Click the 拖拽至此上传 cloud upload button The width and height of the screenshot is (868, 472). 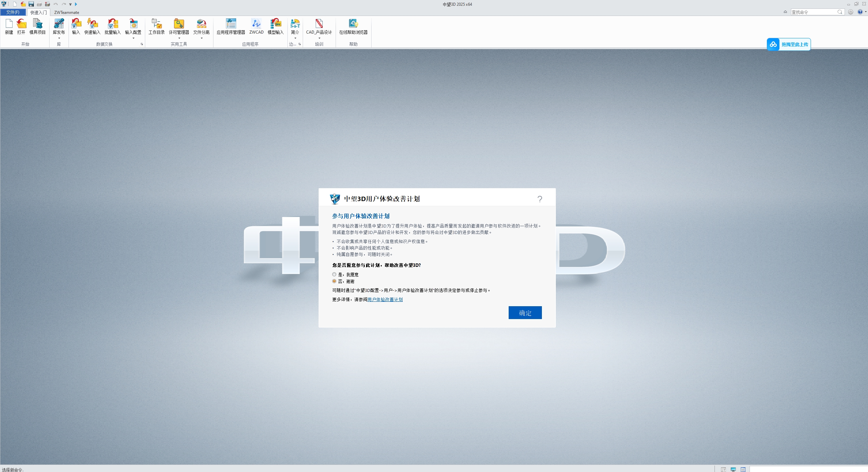point(789,44)
